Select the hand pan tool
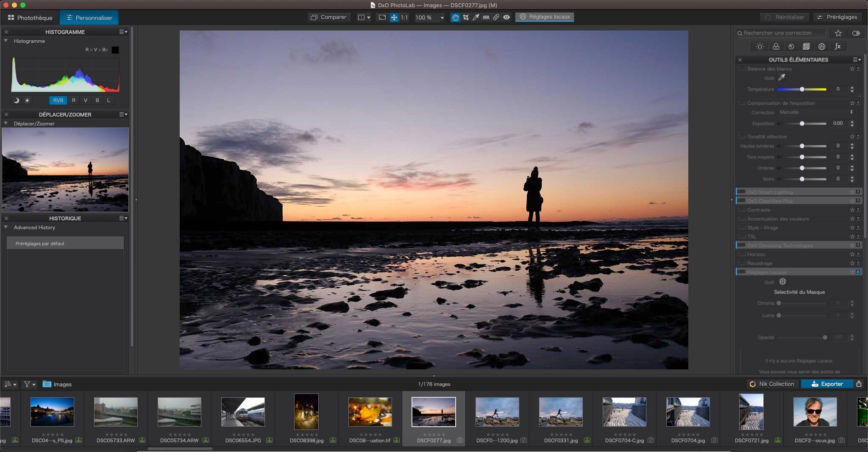 pyautogui.click(x=455, y=17)
